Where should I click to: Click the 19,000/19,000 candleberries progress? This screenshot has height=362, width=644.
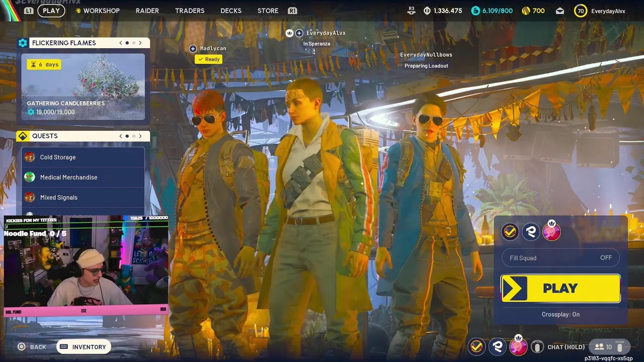coord(51,112)
